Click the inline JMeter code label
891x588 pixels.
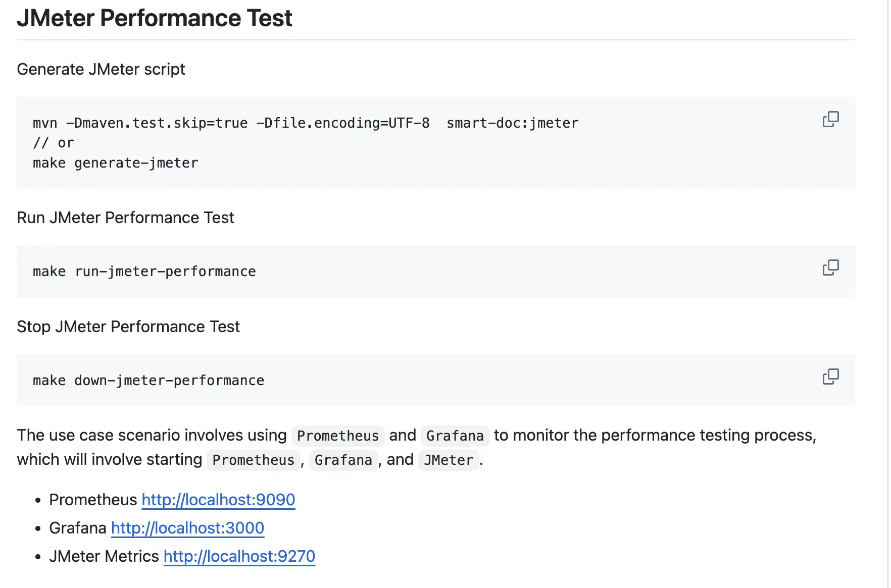[x=449, y=460]
